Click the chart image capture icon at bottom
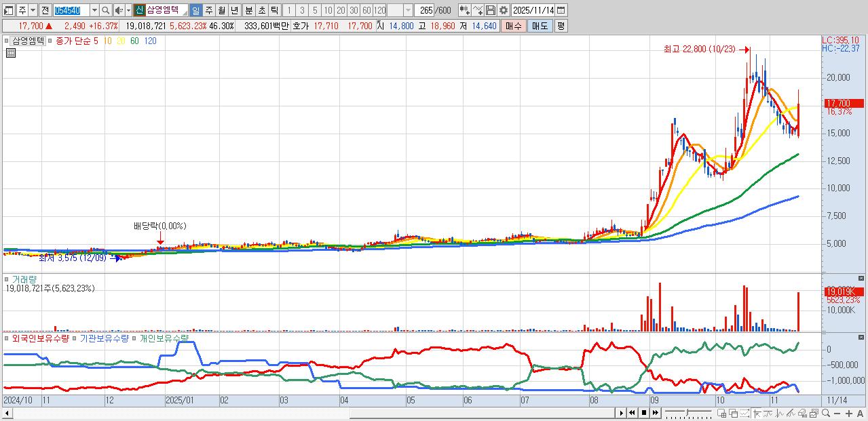The image size is (868, 421). (x=814, y=413)
